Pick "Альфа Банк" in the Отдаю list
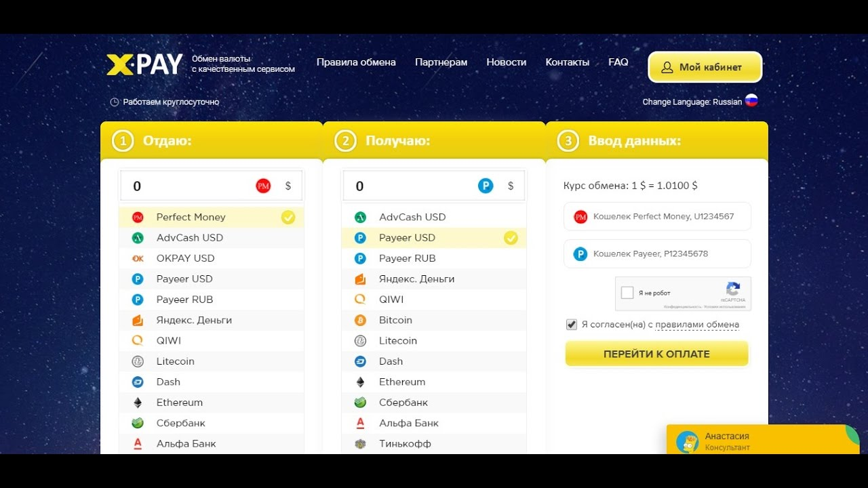The height and width of the screenshot is (488, 868). [212, 444]
